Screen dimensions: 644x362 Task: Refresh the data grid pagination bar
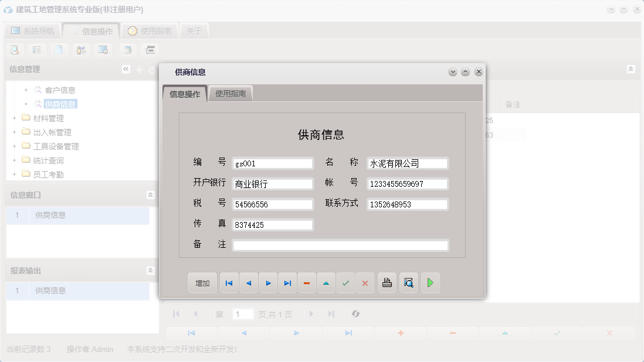coord(356,314)
